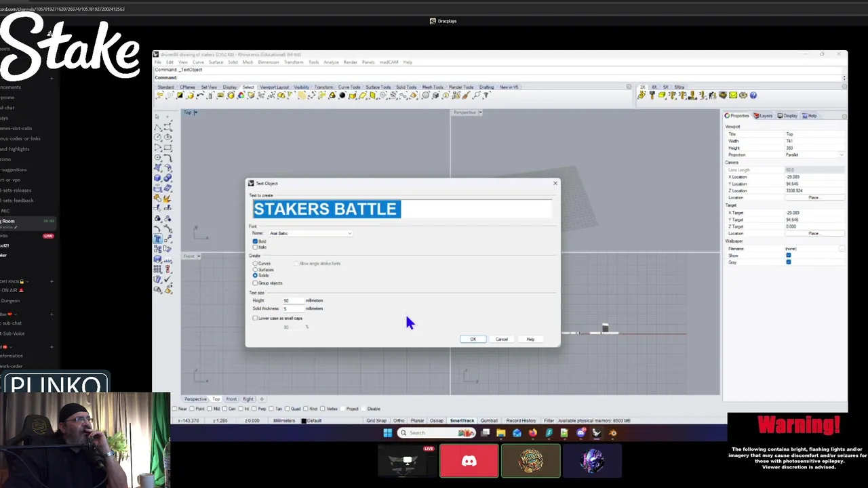Viewport: 868px width, 488px height.
Task: Open the File menu
Action: coord(158,62)
